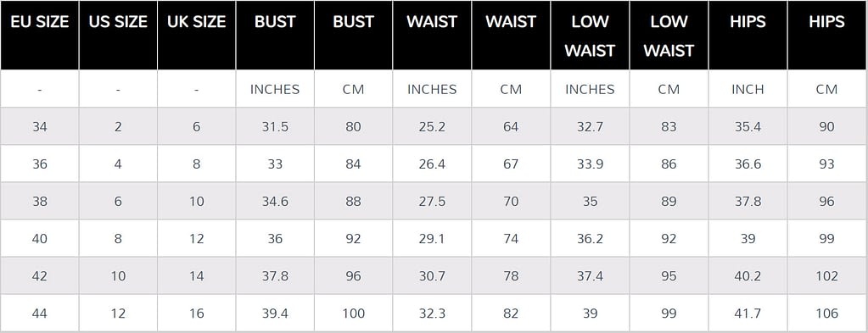Select waist value 29.1 inches
The image size is (868, 333).
tap(433, 239)
